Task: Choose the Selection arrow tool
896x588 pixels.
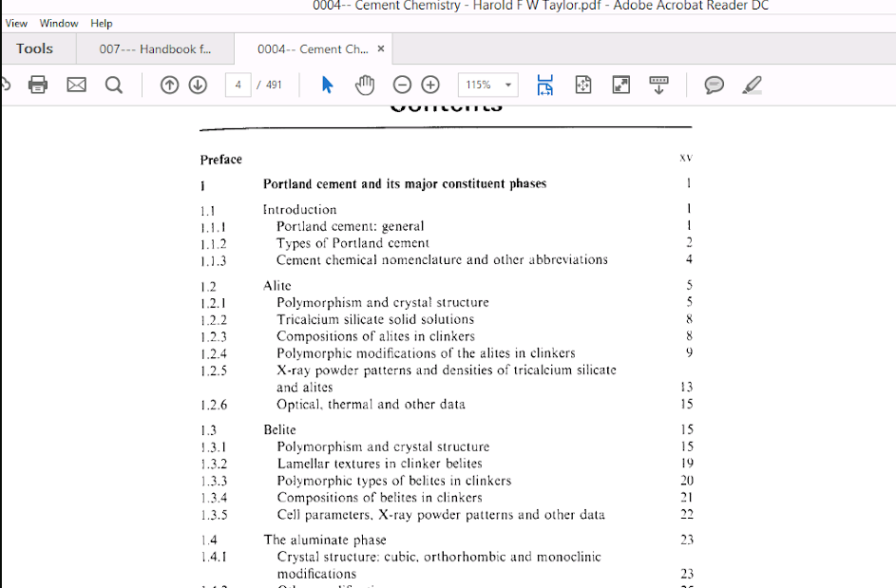Action: click(x=327, y=85)
